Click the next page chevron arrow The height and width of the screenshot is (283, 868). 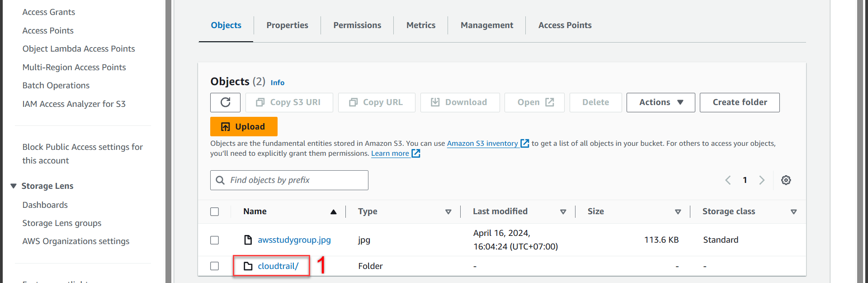pyautogui.click(x=762, y=180)
